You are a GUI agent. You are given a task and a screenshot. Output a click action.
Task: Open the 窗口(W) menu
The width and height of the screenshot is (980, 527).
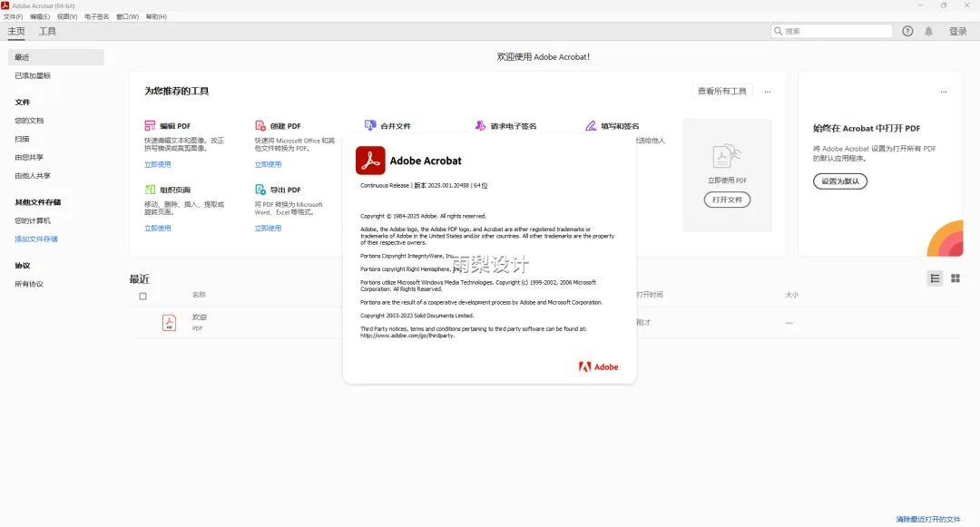(x=128, y=17)
